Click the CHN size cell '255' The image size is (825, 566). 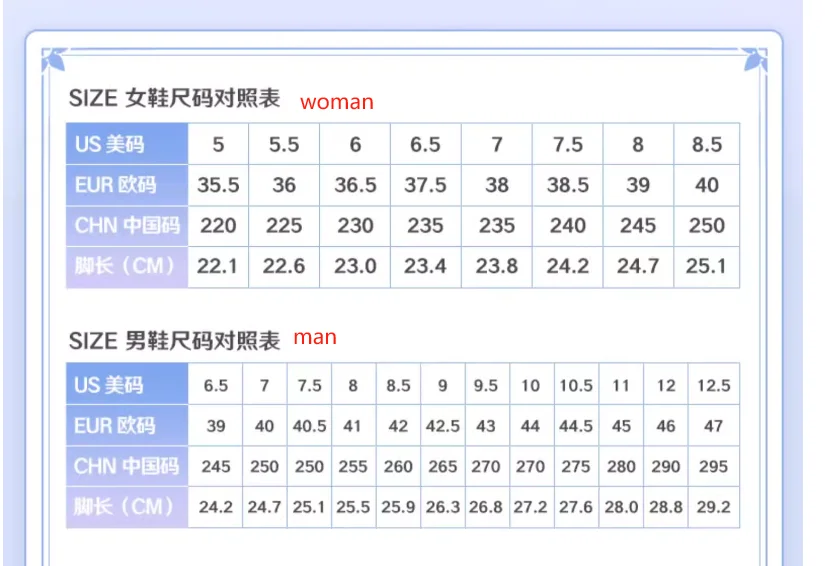(x=353, y=467)
